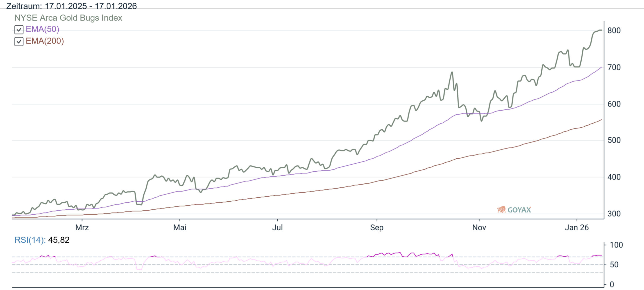Click the Jul marker on time axis
The height and width of the screenshot is (290, 644).
point(277,228)
